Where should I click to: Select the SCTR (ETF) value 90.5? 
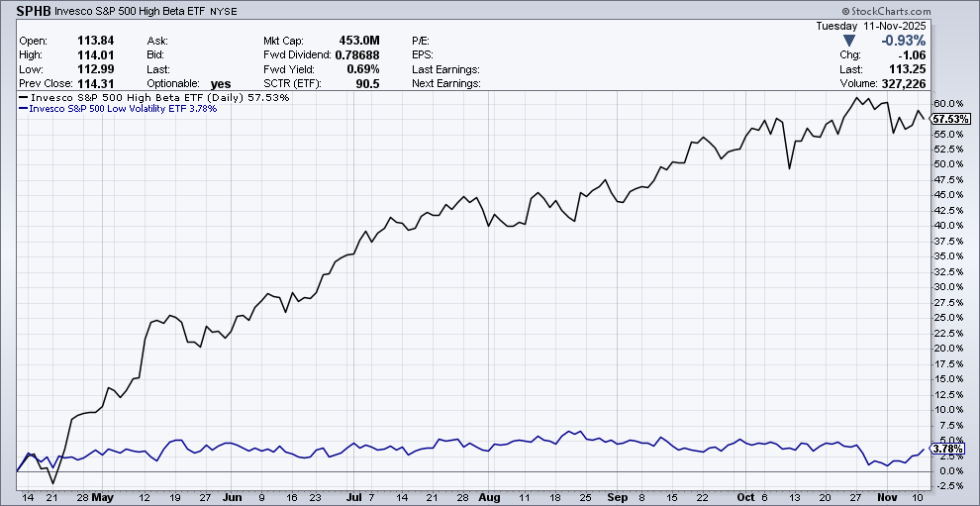[x=369, y=83]
